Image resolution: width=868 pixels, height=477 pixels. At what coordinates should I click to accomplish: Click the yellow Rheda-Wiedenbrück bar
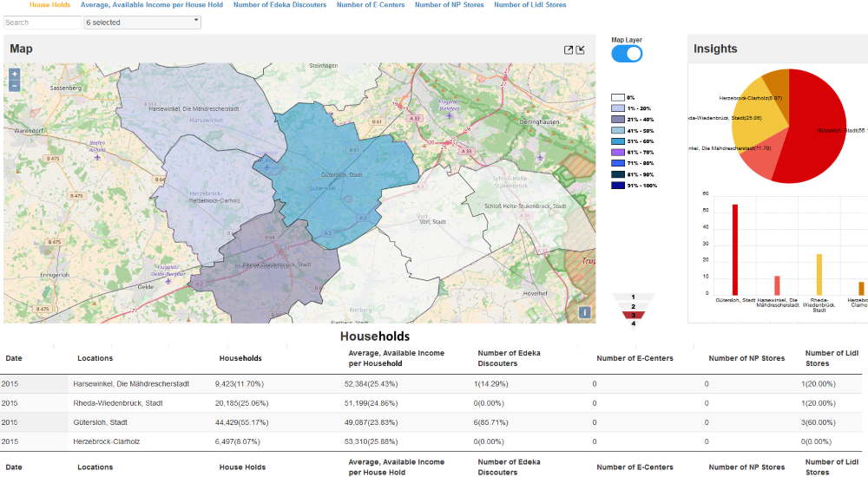click(x=819, y=274)
